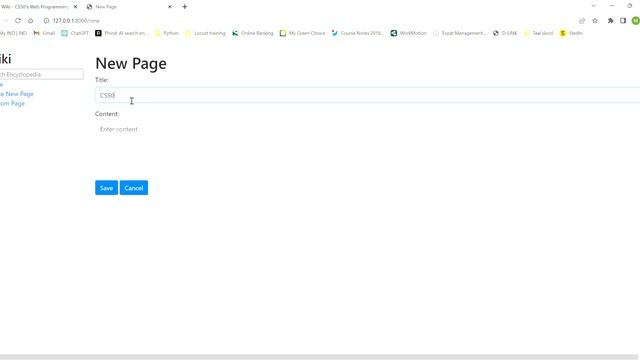Open the Gmail bookmark
Image resolution: width=640 pixels, height=360 pixels.
tap(44, 33)
